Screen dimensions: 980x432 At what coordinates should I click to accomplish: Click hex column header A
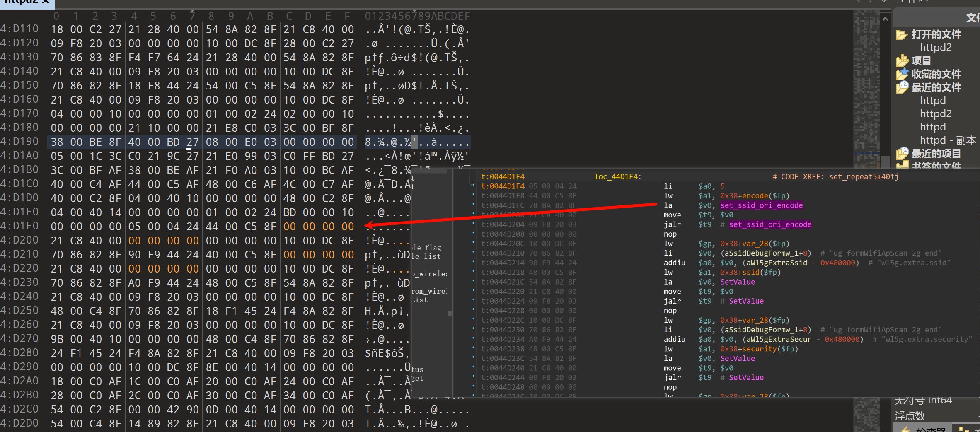pyautogui.click(x=250, y=16)
